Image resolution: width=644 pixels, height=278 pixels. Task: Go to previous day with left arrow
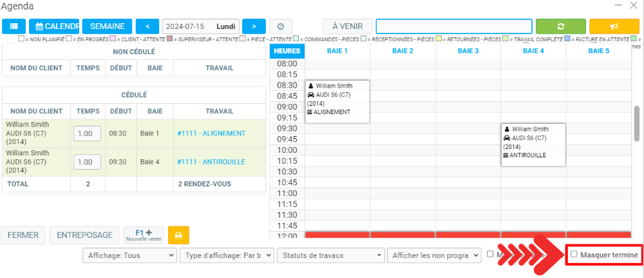coord(147,26)
